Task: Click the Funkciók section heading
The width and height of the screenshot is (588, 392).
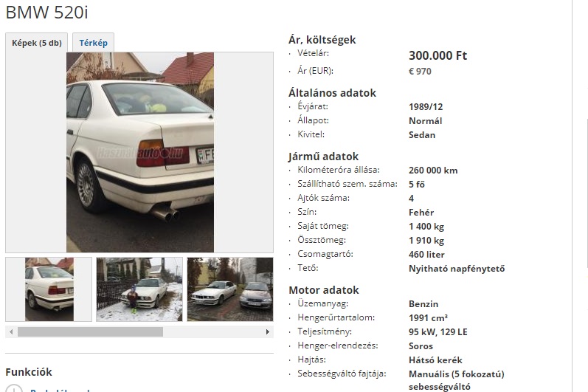Action: (x=29, y=372)
